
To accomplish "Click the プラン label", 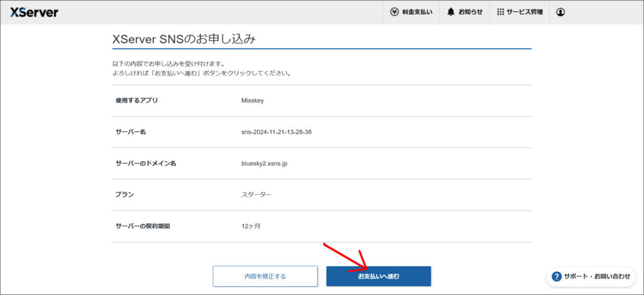I will (x=125, y=195).
